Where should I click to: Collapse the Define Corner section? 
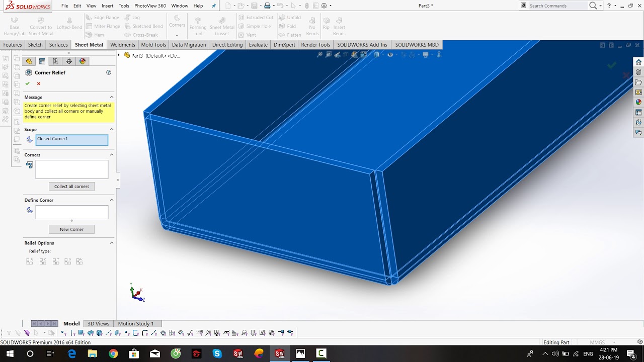[x=112, y=200]
